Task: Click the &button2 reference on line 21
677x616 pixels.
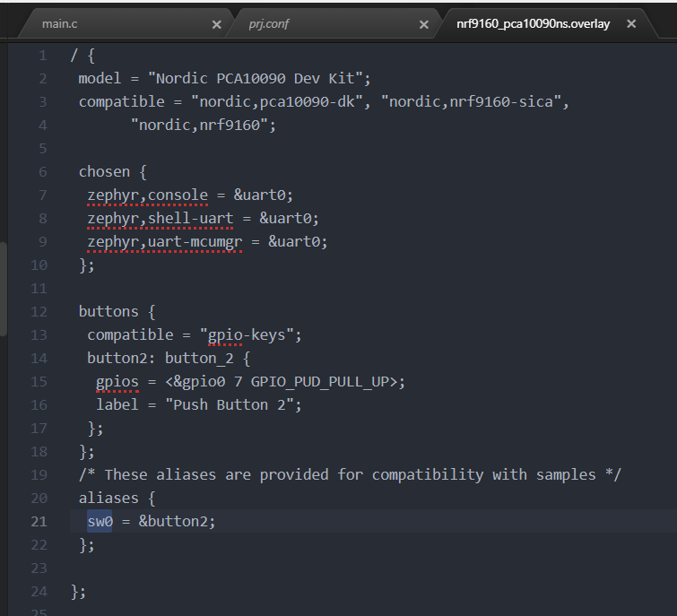Action: (177, 522)
